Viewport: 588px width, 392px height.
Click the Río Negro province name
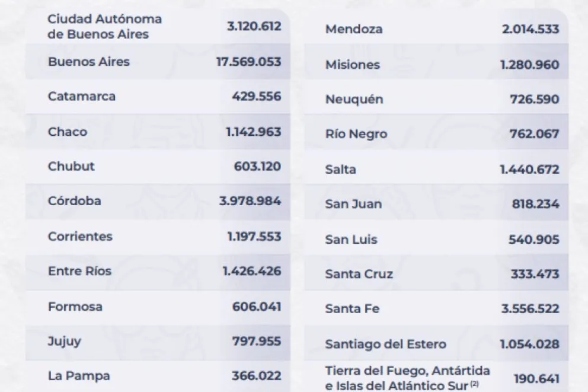tap(356, 134)
